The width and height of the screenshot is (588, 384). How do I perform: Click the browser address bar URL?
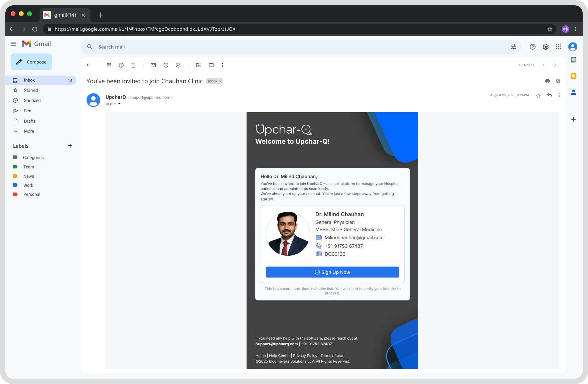coord(145,29)
